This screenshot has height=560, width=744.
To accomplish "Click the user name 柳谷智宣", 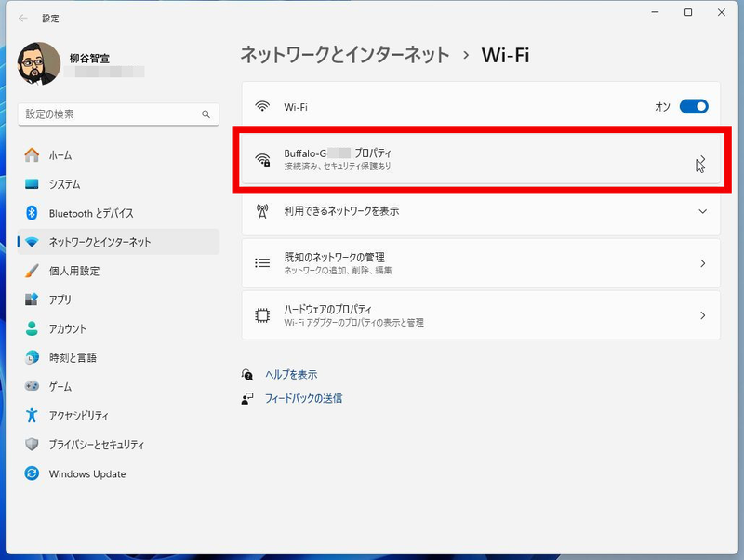I will [x=89, y=59].
